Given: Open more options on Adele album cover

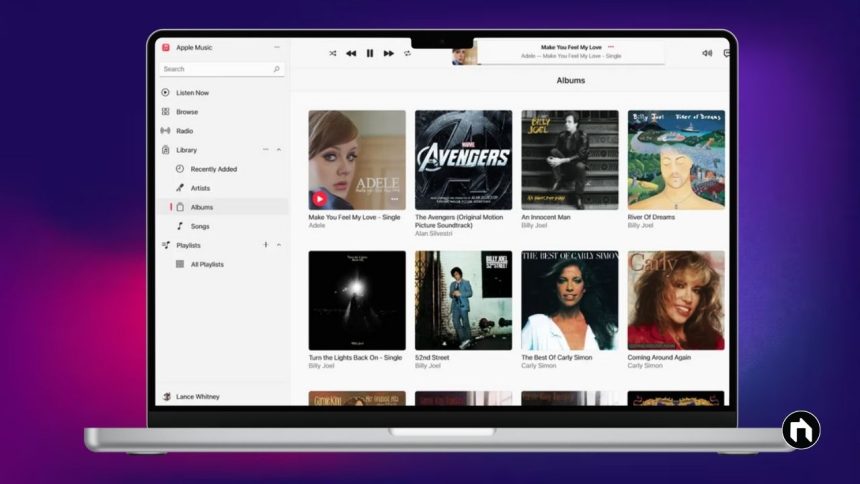Looking at the screenshot, I should tap(394, 199).
